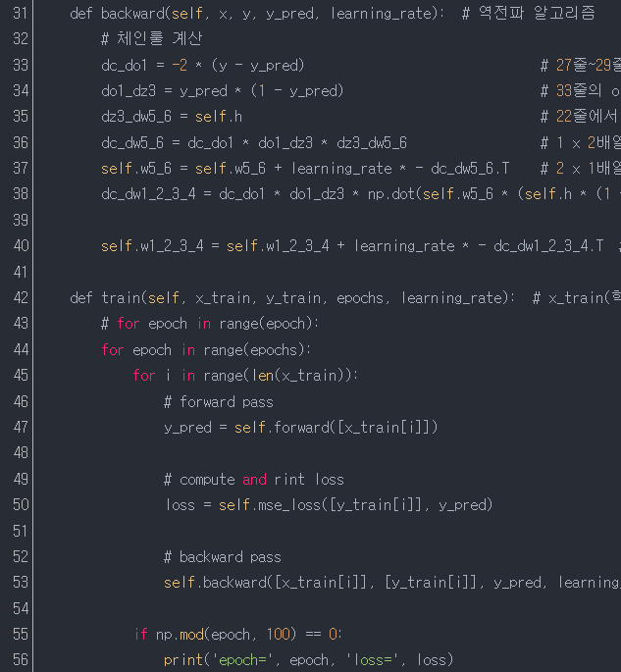Click the variable 'dc_do1' on line 33
Screen dimensions: 621x672
[x=125, y=66]
